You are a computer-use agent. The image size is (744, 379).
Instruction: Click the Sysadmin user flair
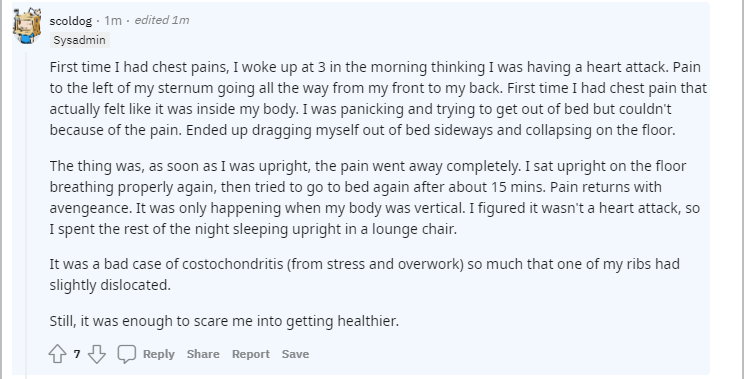tap(79, 40)
